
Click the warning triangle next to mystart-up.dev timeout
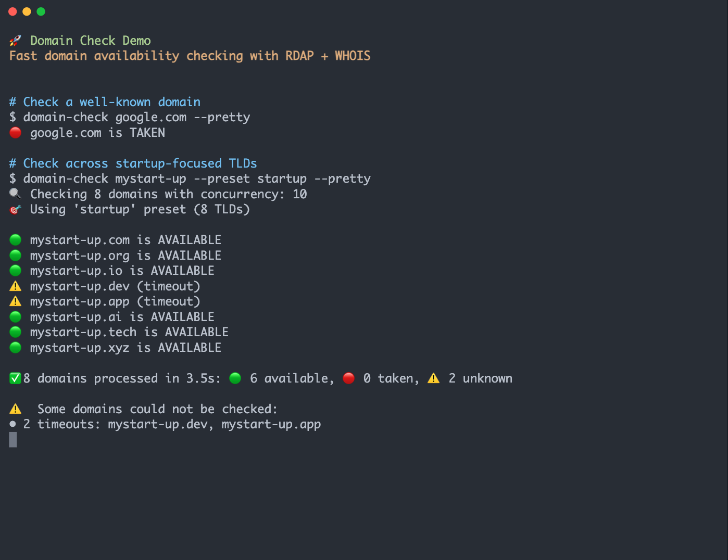[x=15, y=286]
